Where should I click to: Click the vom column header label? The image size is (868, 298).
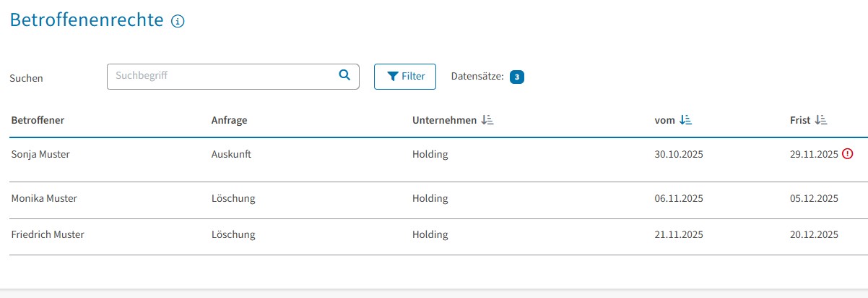click(664, 120)
